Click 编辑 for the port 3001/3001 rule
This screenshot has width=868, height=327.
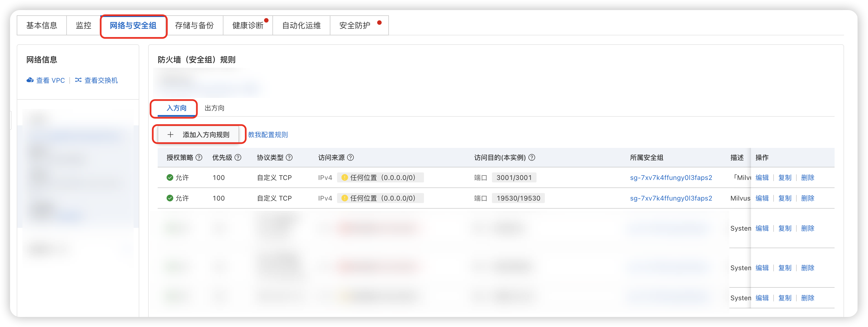click(762, 177)
